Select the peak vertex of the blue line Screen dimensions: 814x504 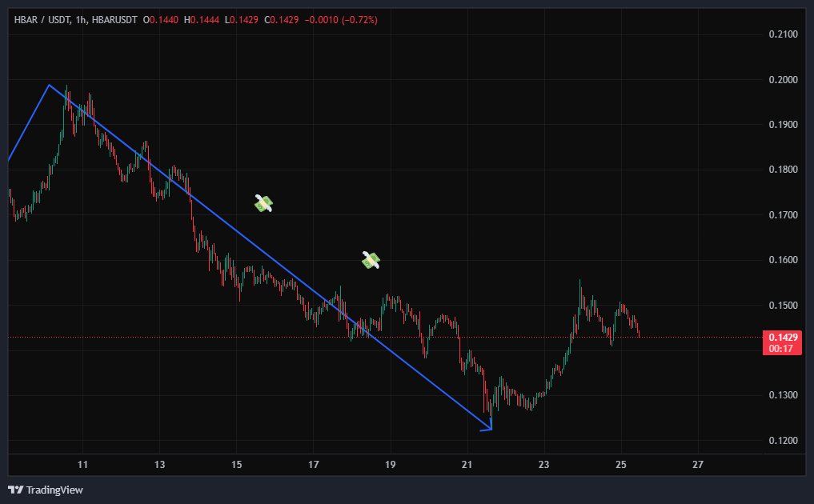(x=49, y=85)
